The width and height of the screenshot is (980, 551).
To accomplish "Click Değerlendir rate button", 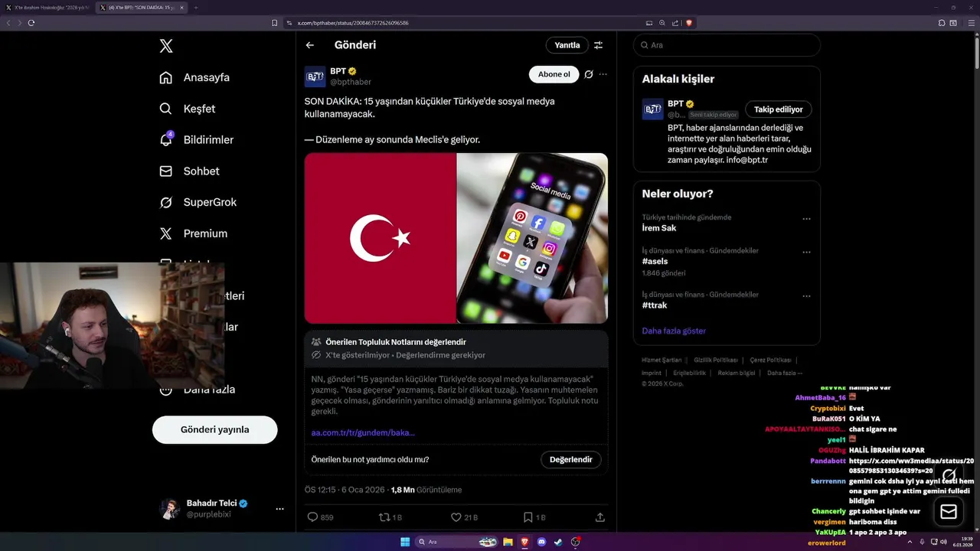I will tap(571, 460).
